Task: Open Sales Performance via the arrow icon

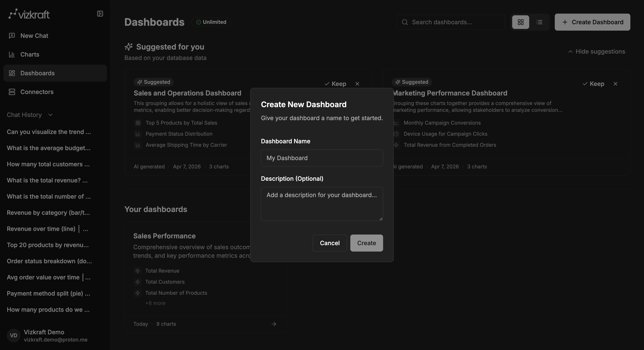Action: click(274, 324)
